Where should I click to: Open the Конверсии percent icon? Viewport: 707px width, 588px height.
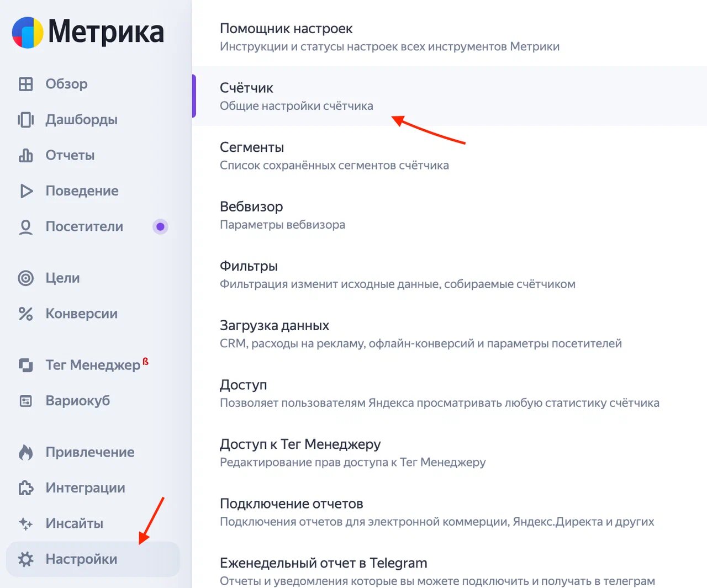(25, 314)
